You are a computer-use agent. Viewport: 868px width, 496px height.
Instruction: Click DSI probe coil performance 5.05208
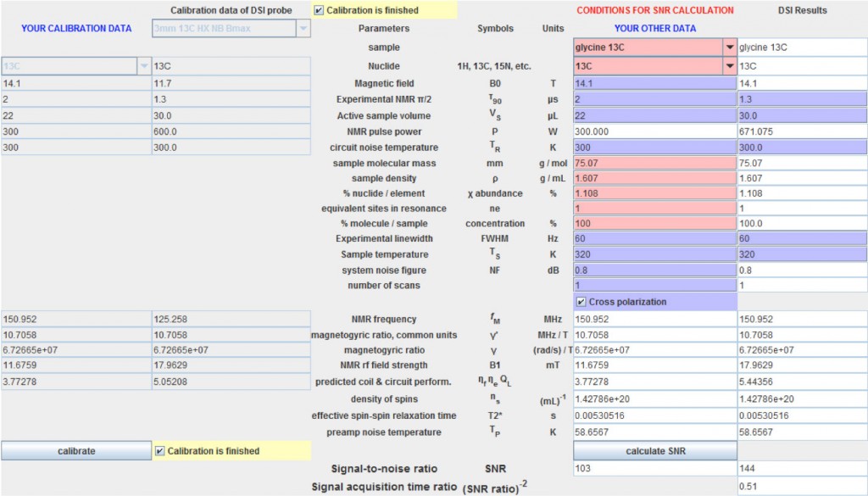click(231, 382)
